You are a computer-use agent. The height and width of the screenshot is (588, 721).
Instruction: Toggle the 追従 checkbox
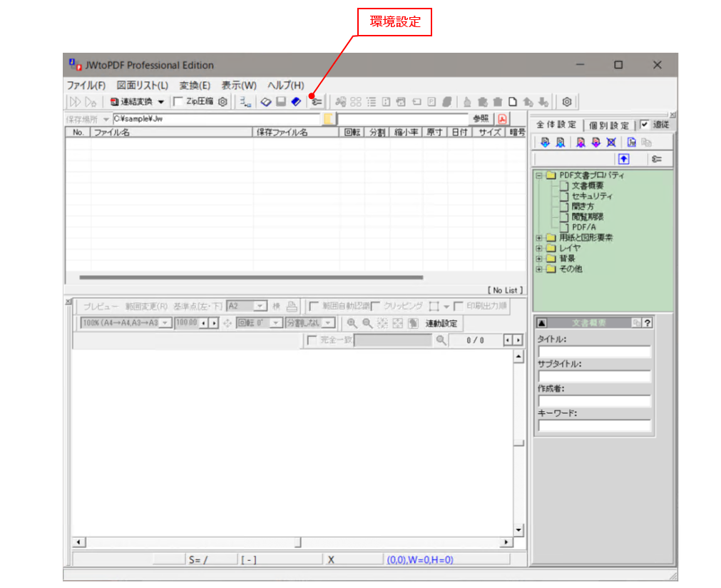coord(645,125)
